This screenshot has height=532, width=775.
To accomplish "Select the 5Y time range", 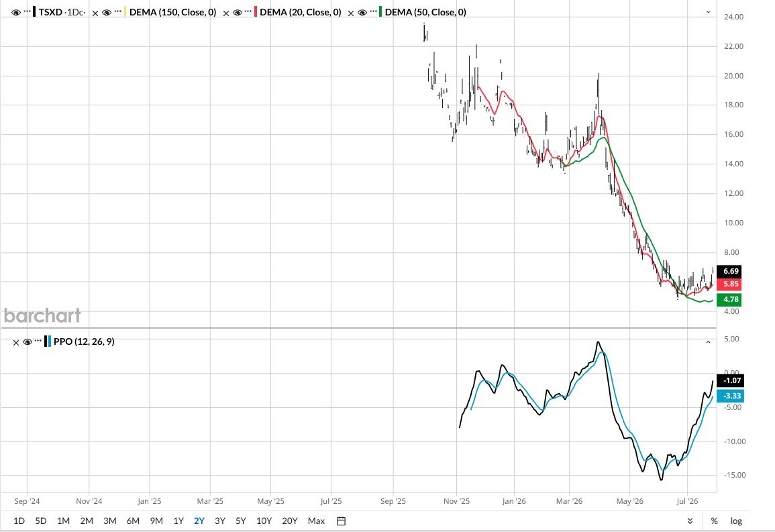I will coord(241,521).
